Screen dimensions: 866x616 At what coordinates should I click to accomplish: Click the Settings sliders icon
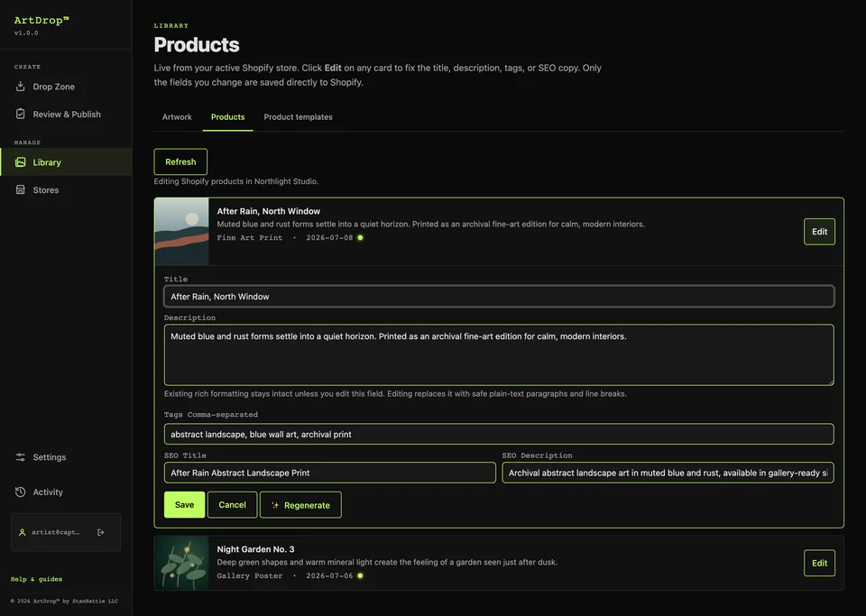pyautogui.click(x=21, y=457)
